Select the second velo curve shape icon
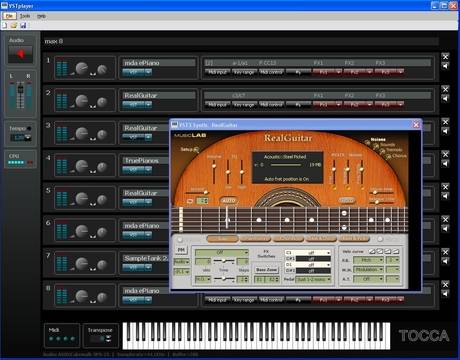The height and width of the screenshot is (360, 460). pyautogui.click(x=380, y=251)
